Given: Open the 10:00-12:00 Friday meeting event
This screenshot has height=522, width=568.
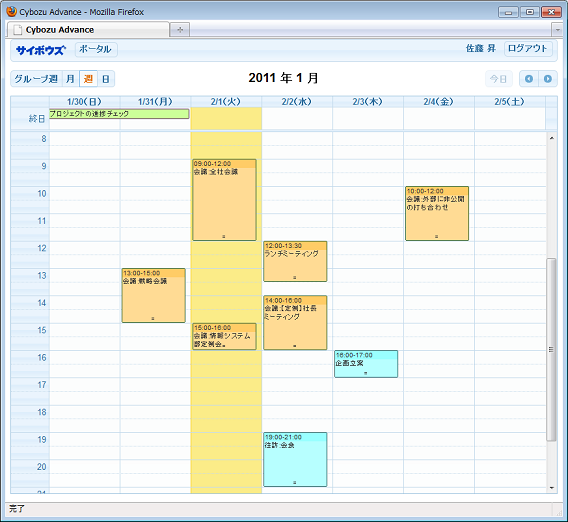Looking at the screenshot, I should (x=437, y=213).
